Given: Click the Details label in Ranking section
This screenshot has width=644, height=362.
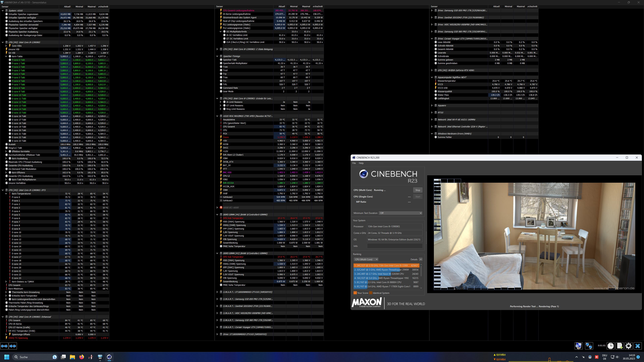Looking at the screenshot, I should (414, 259).
